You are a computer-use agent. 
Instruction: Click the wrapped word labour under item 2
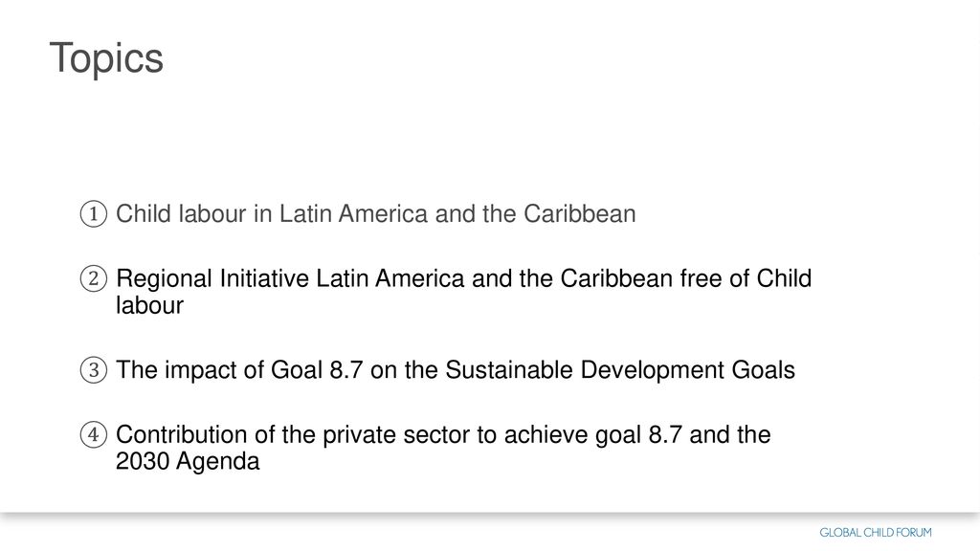149,305
